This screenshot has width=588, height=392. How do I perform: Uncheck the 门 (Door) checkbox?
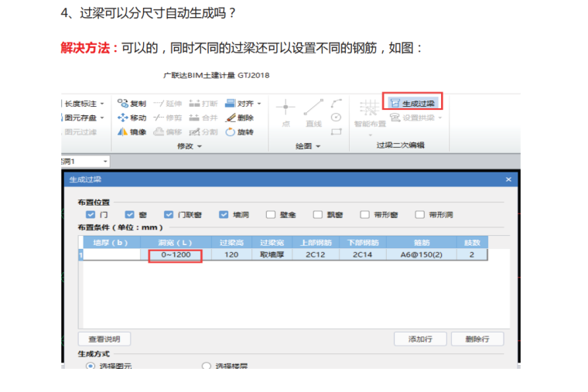91,214
